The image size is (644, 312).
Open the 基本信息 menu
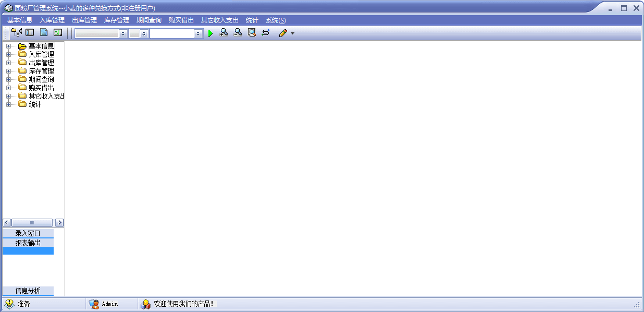[x=20, y=20]
